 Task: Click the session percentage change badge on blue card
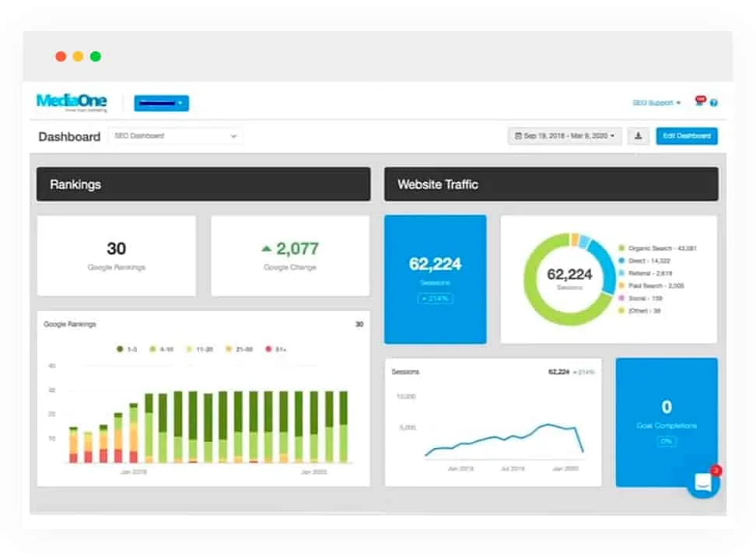point(436,299)
